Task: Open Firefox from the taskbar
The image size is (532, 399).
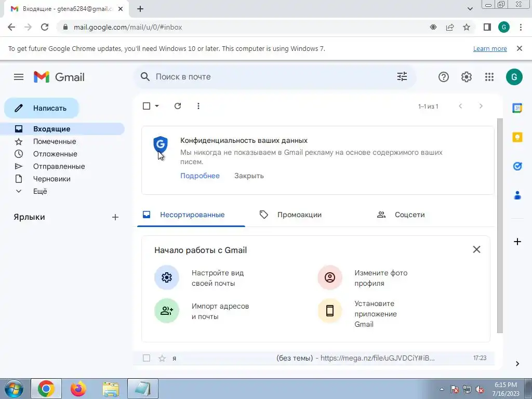Action: [78, 389]
